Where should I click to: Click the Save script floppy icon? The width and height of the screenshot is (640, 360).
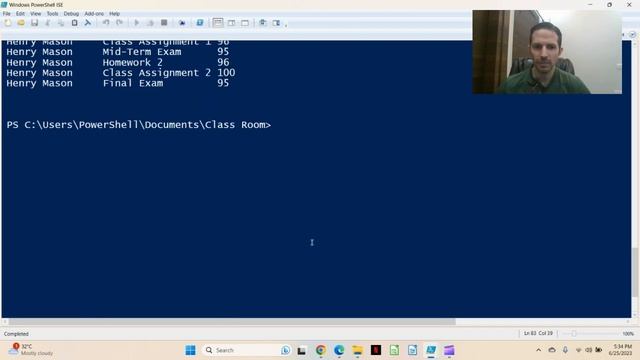click(34, 23)
